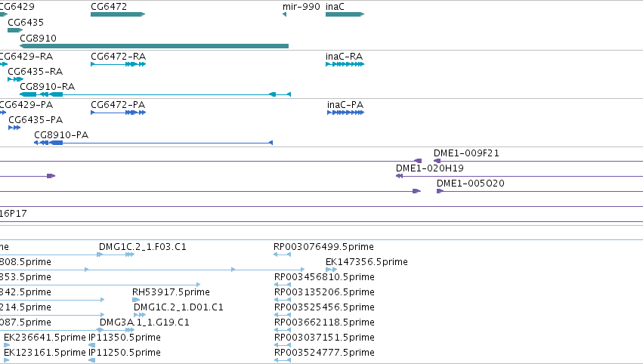Select DMG1C.2_1.F03.C1 EST label
643x364 pixels.
point(142,247)
